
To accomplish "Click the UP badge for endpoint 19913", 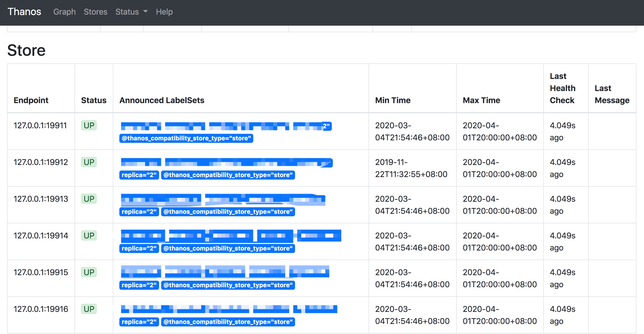I will 89,199.
